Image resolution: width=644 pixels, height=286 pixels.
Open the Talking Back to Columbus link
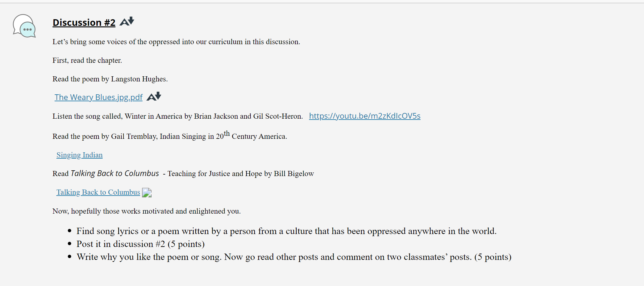(98, 192)
